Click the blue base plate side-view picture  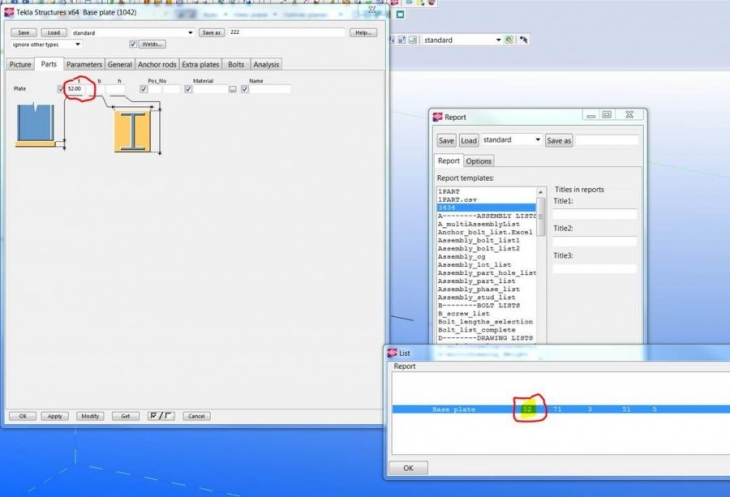(40, 125)
